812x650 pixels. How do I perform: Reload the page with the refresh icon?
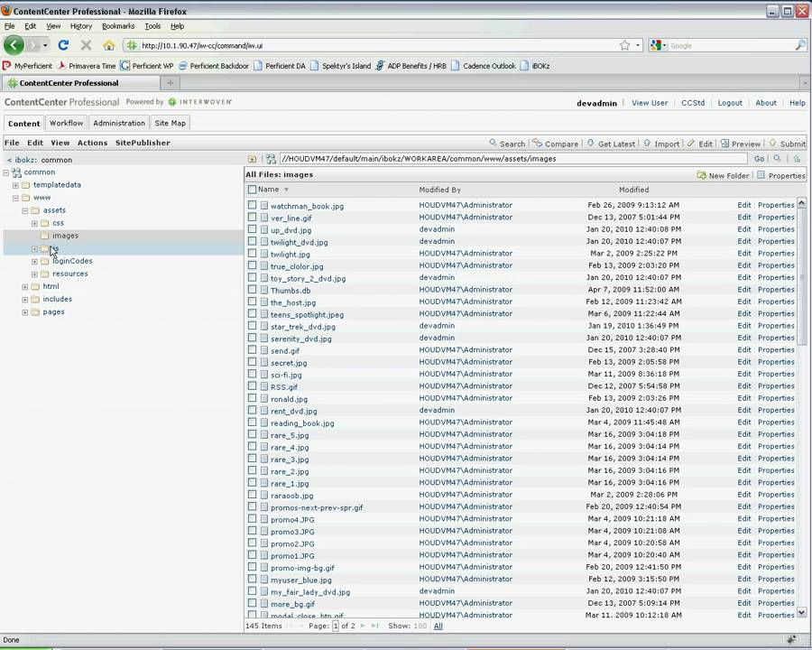pos(63,46)
